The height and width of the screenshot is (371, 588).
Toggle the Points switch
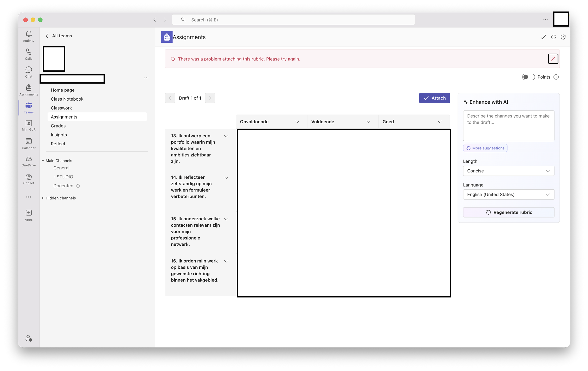pos(528,77)
